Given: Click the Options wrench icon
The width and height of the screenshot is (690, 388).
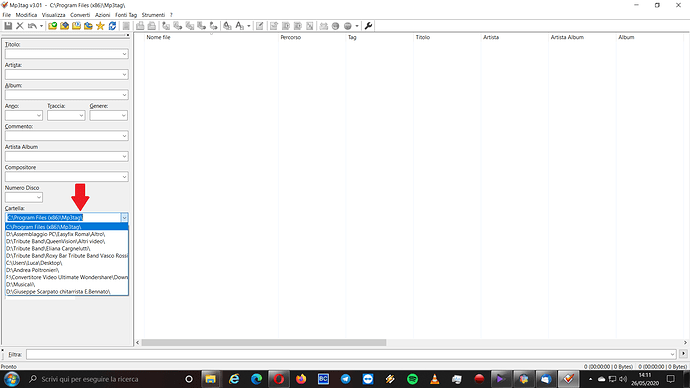Looking at the screenshot, I should click(368, 26).
